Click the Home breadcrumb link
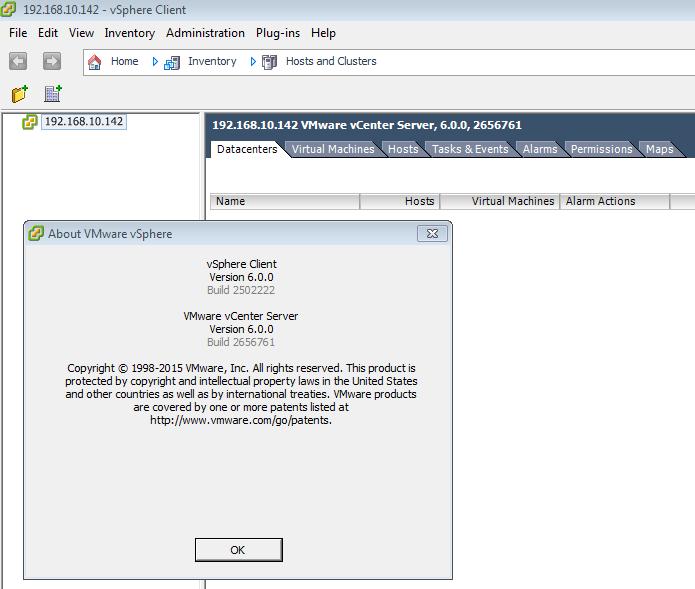Viewport: 695px width, 589px height. pyautogui.click(x=125, y=61)
